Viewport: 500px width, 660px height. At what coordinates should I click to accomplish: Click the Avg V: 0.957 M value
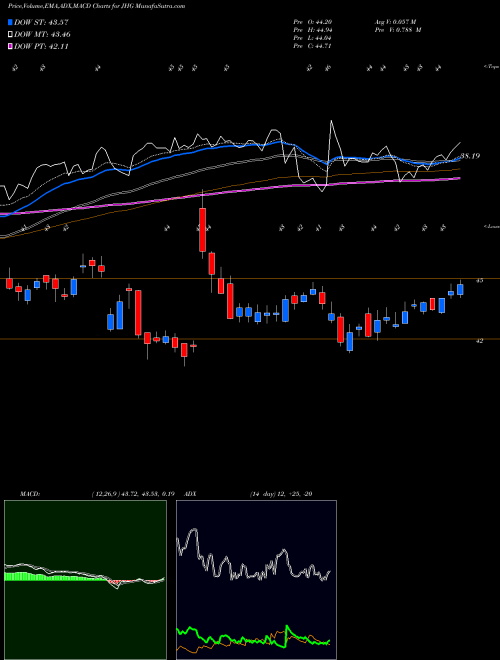[395, 22]
